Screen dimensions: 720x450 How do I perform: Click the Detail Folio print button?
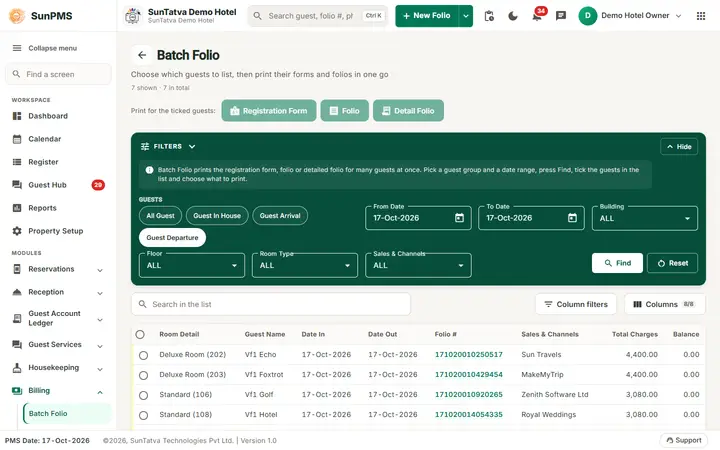click(x=408, y=111)
